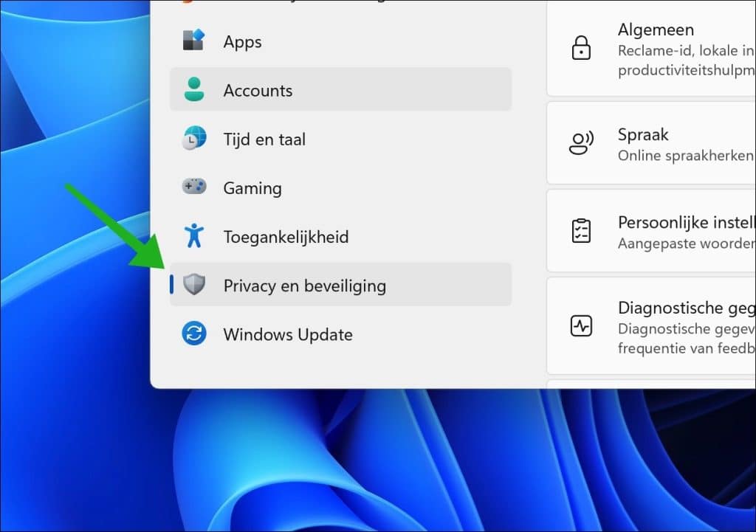
Task: Open the Apps settings category
Action: pos(243,41)
